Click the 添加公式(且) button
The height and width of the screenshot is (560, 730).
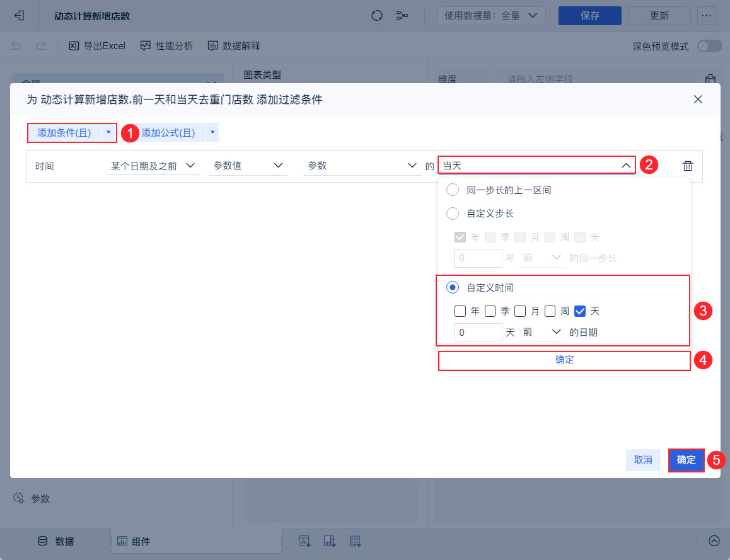pos(168,132)
